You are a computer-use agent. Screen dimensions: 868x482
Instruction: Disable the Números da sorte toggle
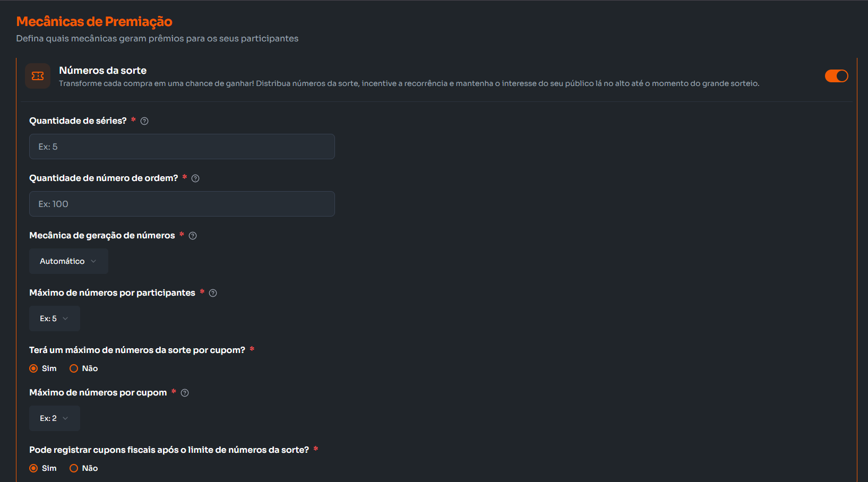836,76
